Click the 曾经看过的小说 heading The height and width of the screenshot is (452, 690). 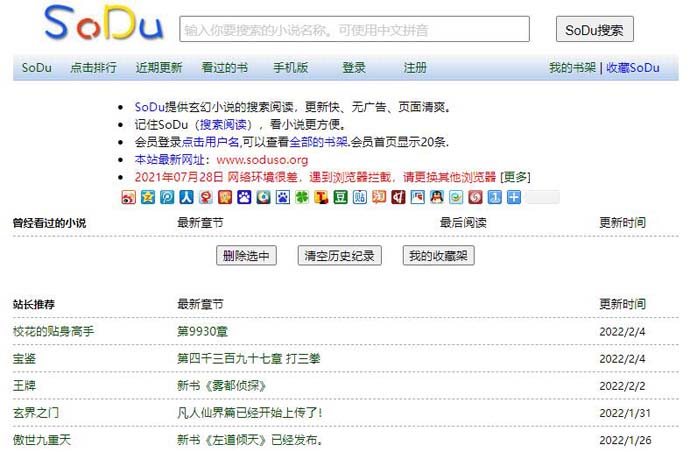pos(49,223)
